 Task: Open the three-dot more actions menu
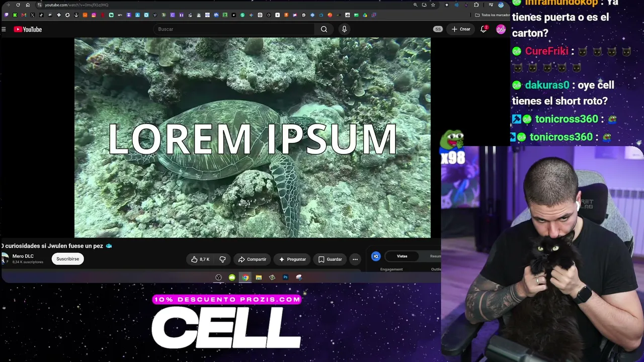click(355, 259)
